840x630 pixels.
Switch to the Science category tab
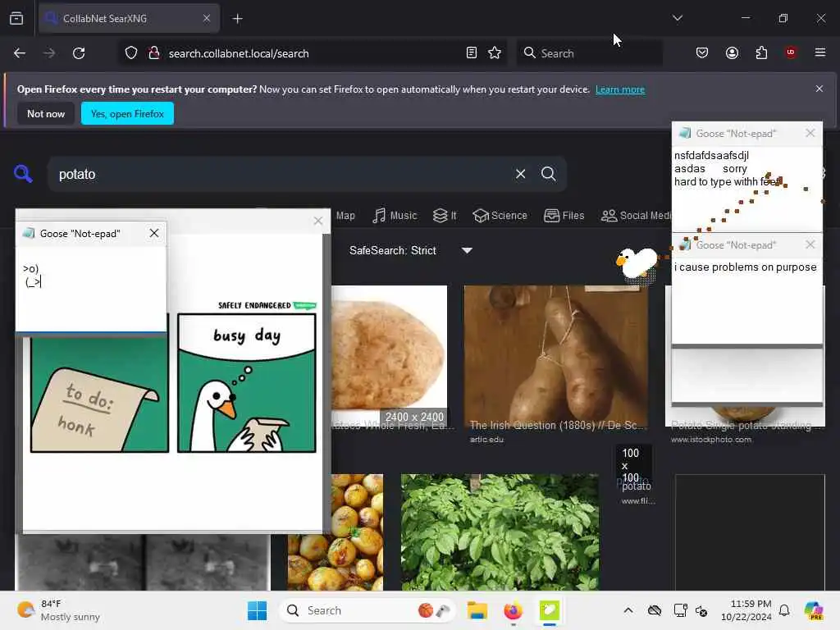pyautogui.click(x=500, y=216)
